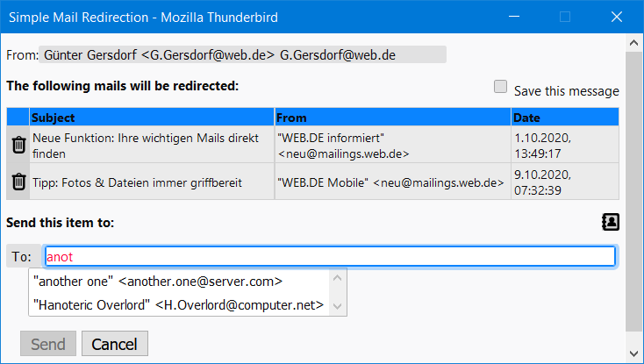This screenshot has height=364, width=644.
Task: Click the suggestion list's up arrow
Action: [x=337, y=278]
